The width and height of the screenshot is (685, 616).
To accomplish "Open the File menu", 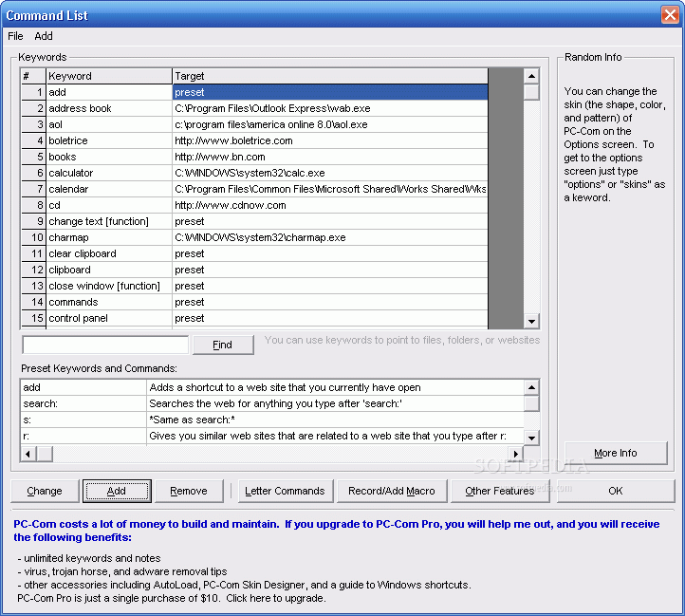I will point(15,36).
